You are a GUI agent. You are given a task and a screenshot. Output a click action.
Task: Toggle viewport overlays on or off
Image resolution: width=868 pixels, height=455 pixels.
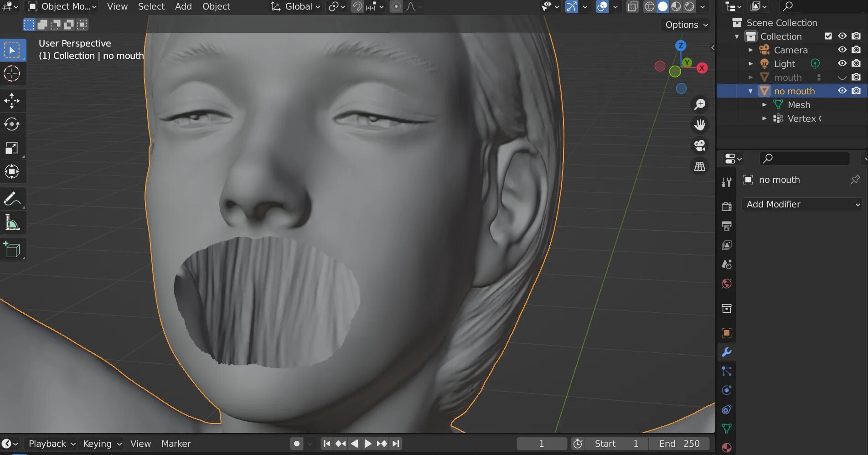point(602,6)
